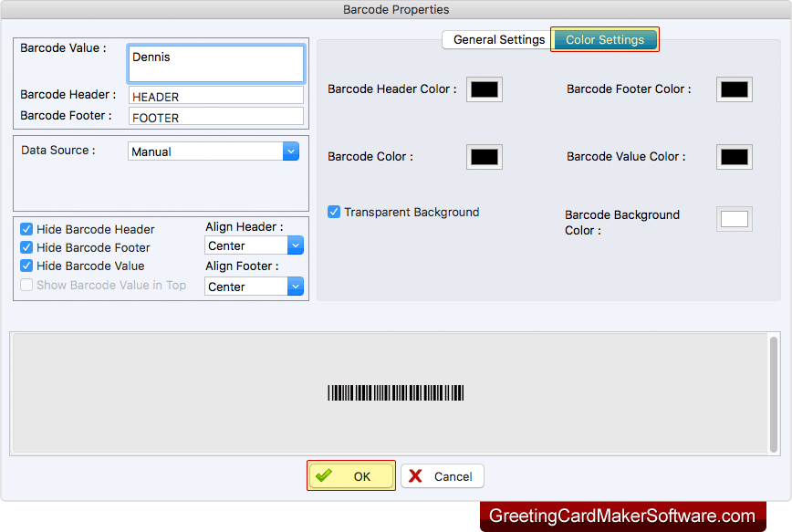Expand the Data Source dropdown
The height and width of the screenshot is (532, 792).
[x=214, y=151]
